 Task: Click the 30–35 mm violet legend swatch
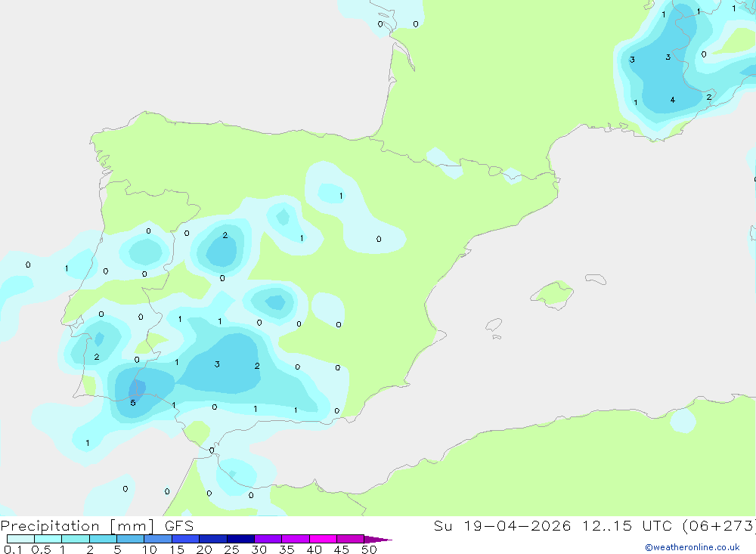point(268,539)
